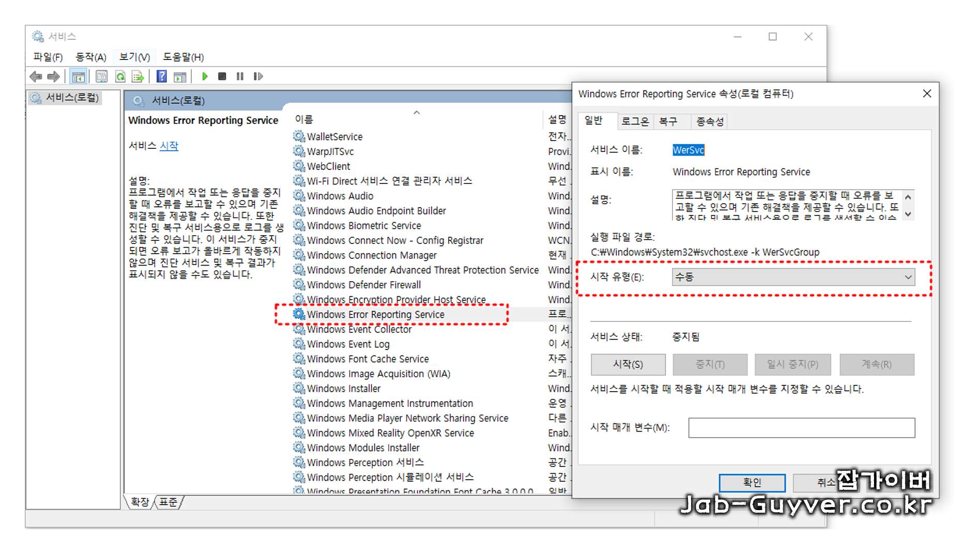Start the service via green play icon
980x554 pixels.
click(x=205, y=76)
